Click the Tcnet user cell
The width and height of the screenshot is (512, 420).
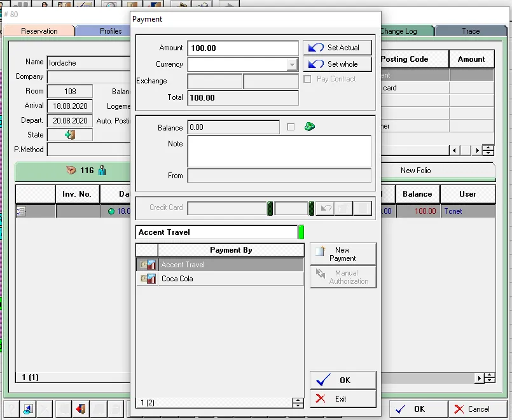pyautogui.click(x=467, y=211)
